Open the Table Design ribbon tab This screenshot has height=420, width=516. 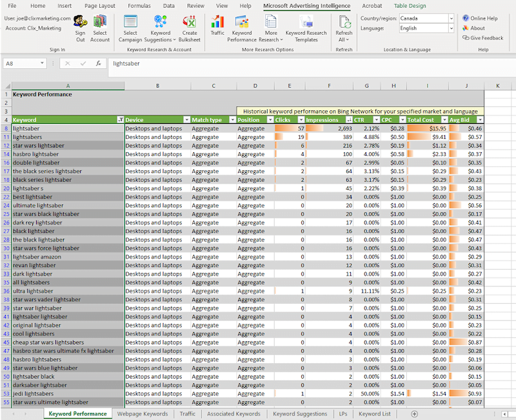410,6
